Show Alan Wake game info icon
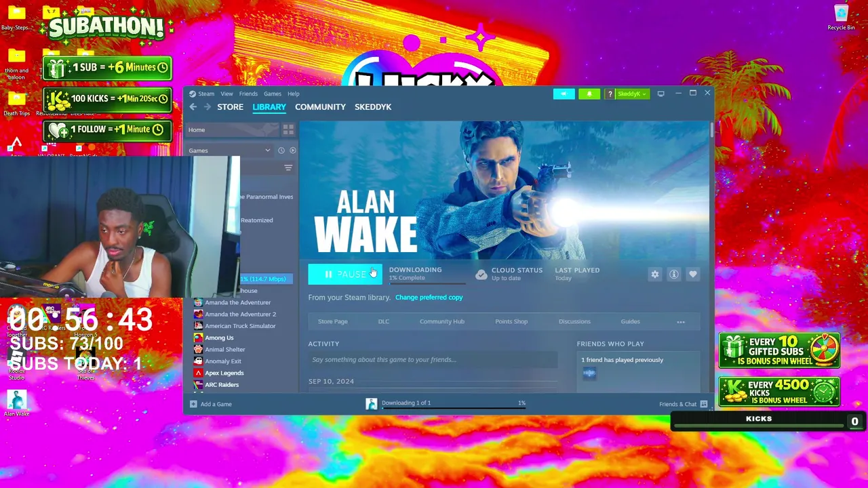Screen dimensions: 868x488 click(x=674, y=274)
